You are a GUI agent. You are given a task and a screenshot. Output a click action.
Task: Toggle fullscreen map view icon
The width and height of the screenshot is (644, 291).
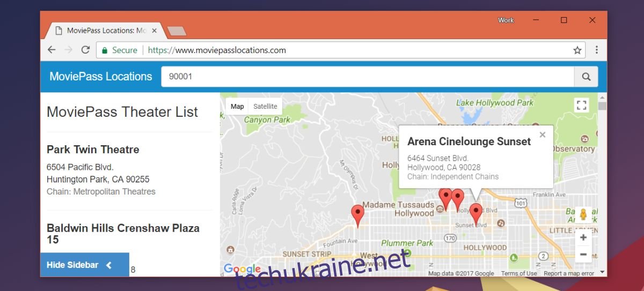tap(581, 105)
